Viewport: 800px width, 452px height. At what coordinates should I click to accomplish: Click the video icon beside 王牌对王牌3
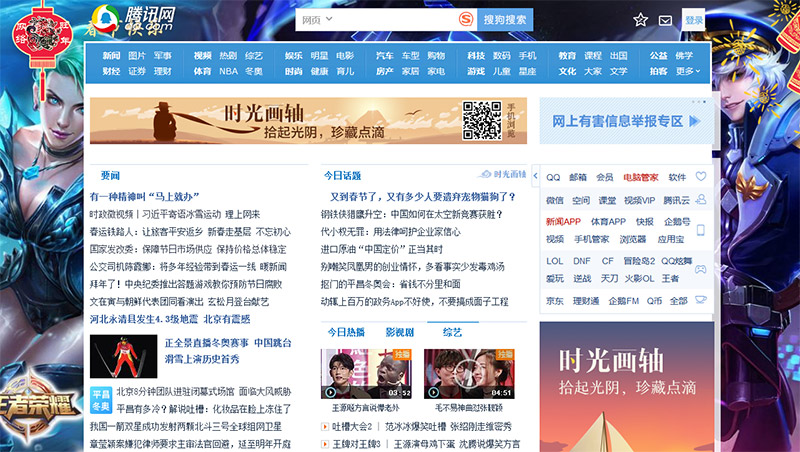point(324,444)
